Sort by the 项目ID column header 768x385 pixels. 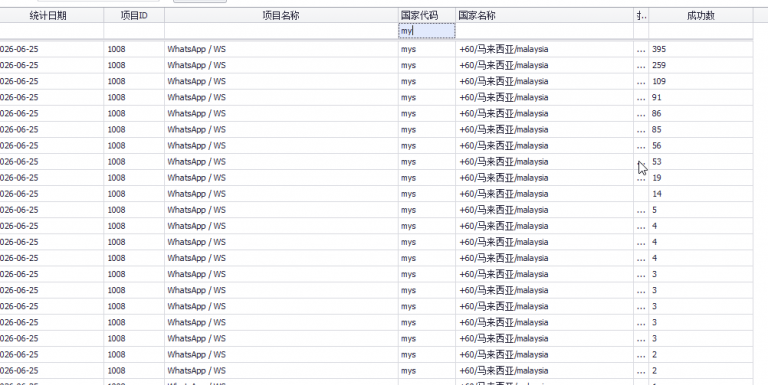point(134,16)
